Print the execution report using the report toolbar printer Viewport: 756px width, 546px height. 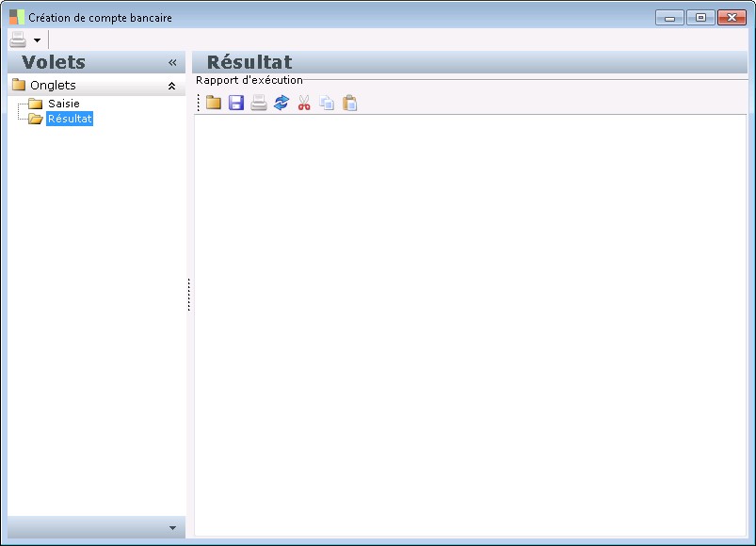click(258, 103)
